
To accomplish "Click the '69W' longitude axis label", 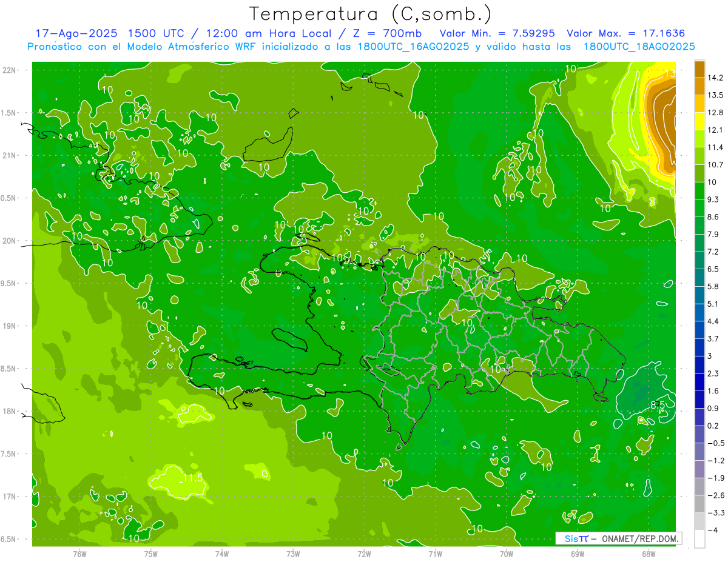I will (x=578, y=554).
